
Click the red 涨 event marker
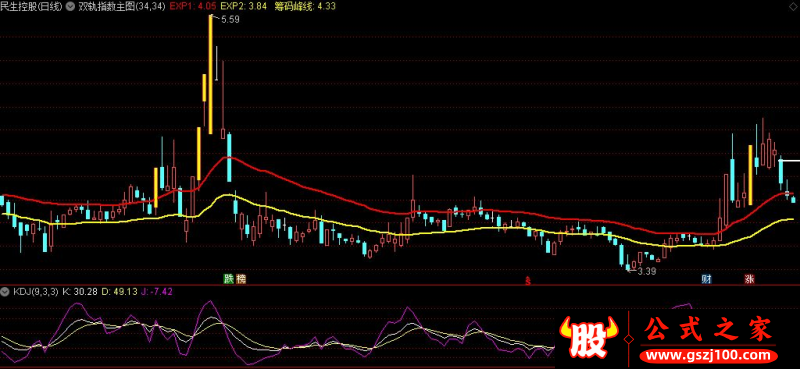(x=749, y=279)
